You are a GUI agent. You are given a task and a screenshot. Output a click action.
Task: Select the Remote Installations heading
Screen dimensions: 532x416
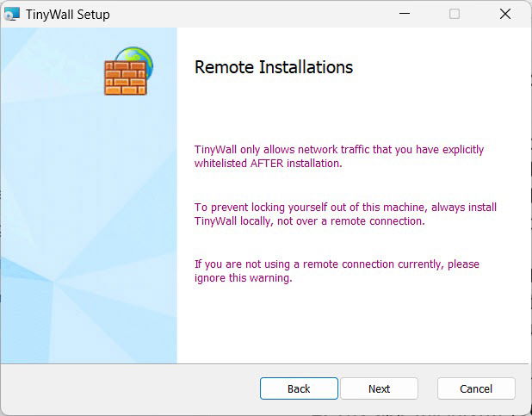pos(274,67)
